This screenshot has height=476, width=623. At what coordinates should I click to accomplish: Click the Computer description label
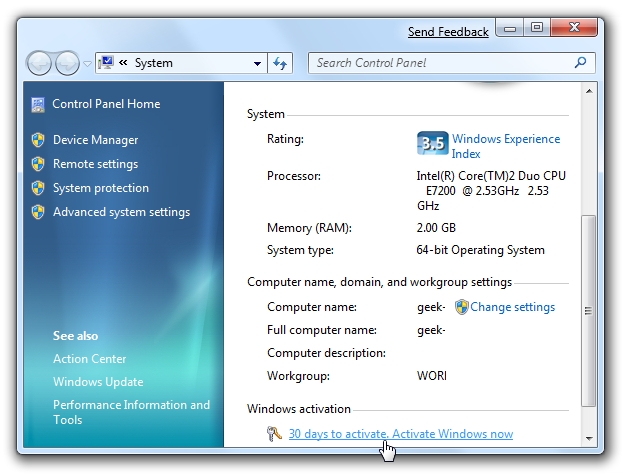point(326,353)
